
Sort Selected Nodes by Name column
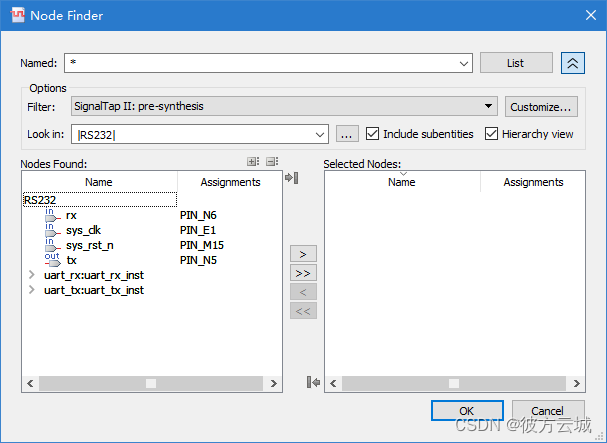[x=402, y=182]
